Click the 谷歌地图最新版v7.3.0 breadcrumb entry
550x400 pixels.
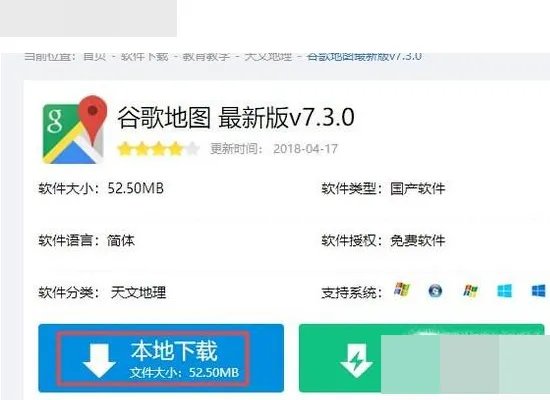tap(364, 56)
